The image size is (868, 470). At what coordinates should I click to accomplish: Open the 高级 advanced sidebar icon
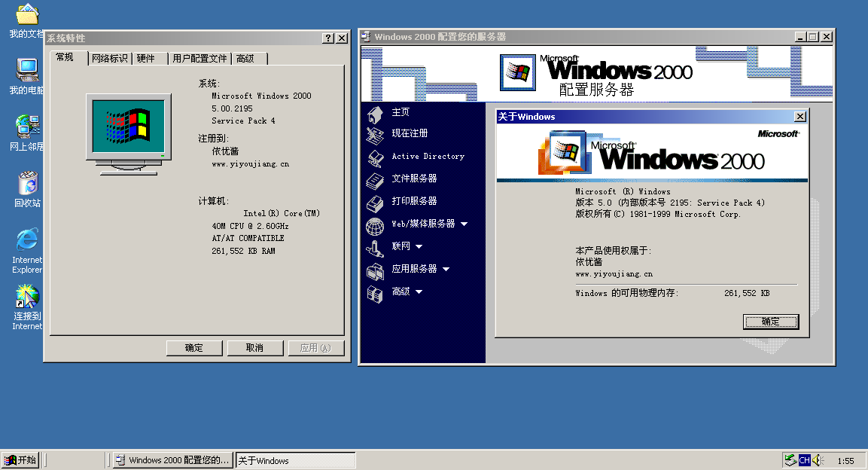(x=375, y=294)
